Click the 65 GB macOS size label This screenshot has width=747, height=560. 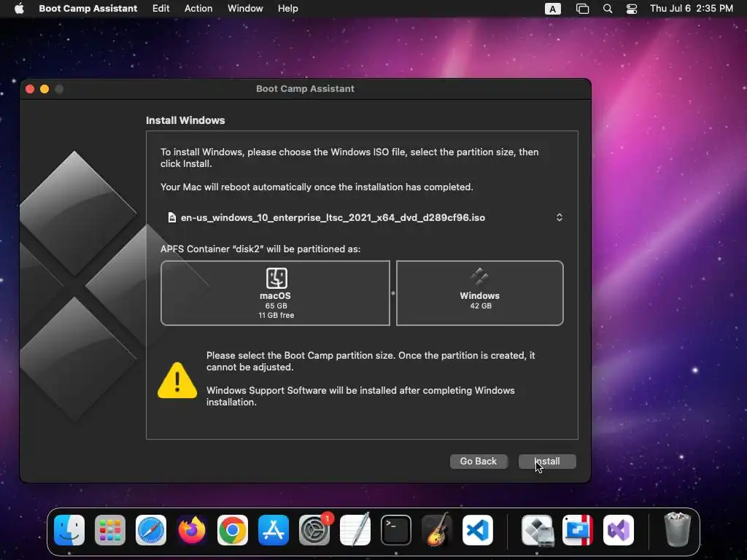(276, 306)
